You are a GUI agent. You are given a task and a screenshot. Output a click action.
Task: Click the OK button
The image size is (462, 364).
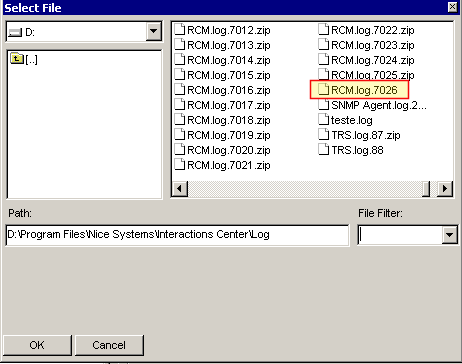coord(37,345)
